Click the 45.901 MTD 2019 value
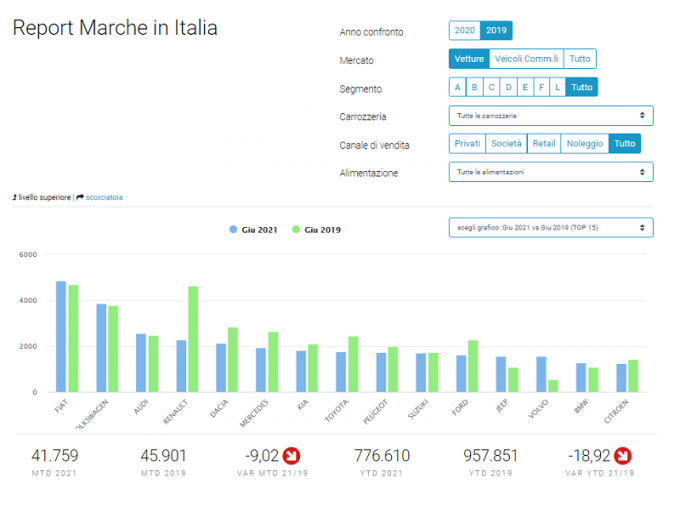 [x=163, y=456]
